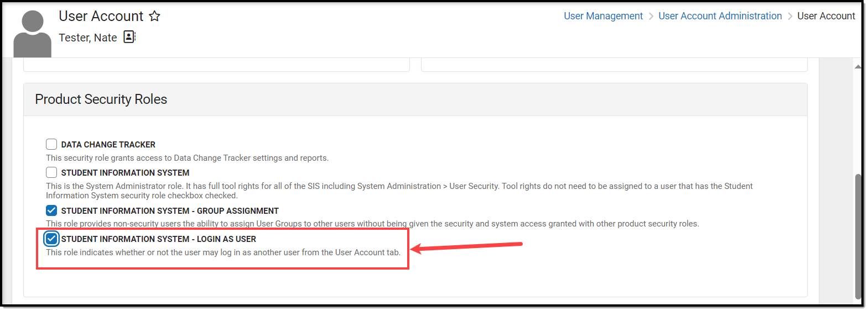868x311 pixels.
Task: Click the Tester, Nate user name
Action: 88,38
